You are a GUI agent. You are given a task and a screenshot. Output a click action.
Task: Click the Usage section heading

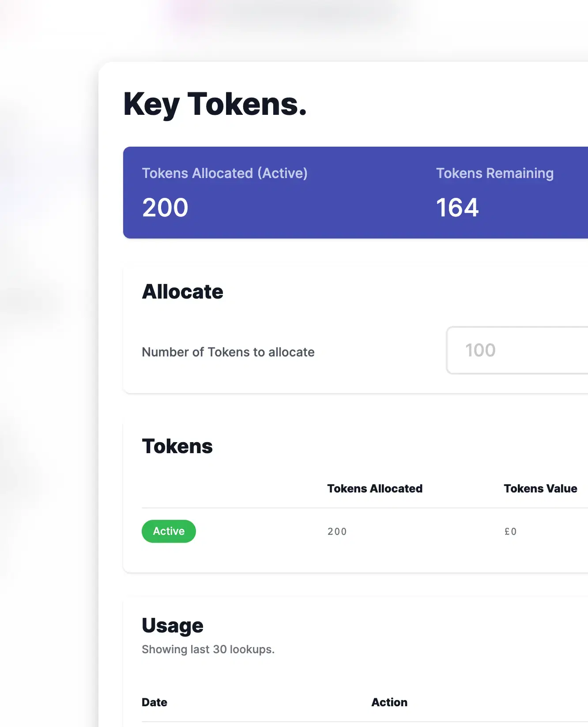point(173,626)
